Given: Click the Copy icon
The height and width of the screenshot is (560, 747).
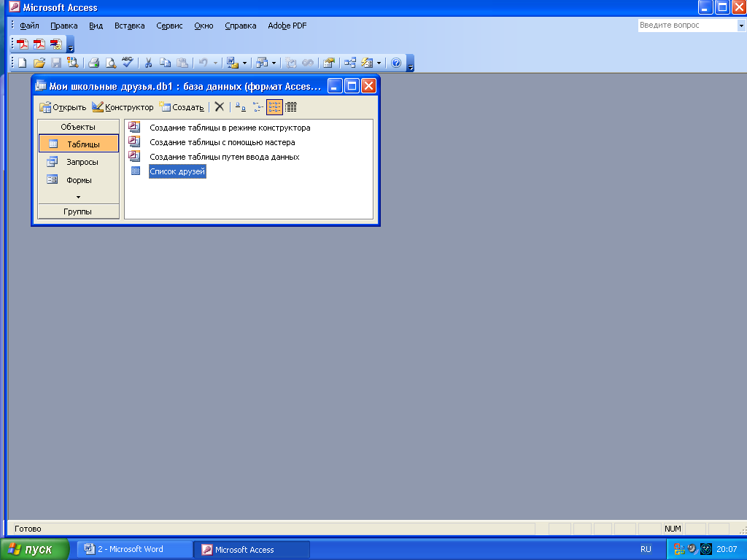Looking at the screenshot, I should click(x=165, y=63).
